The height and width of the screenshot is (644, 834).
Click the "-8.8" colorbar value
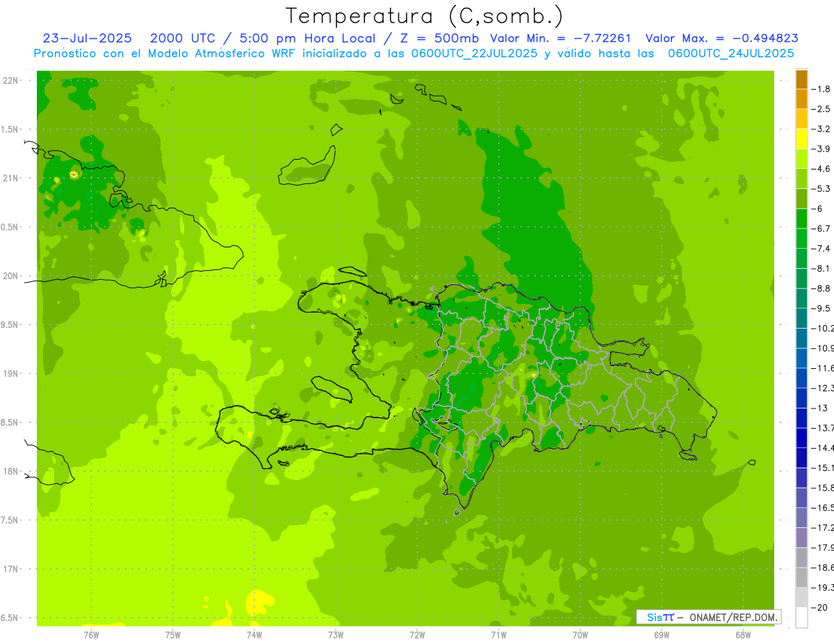(822, 288)
